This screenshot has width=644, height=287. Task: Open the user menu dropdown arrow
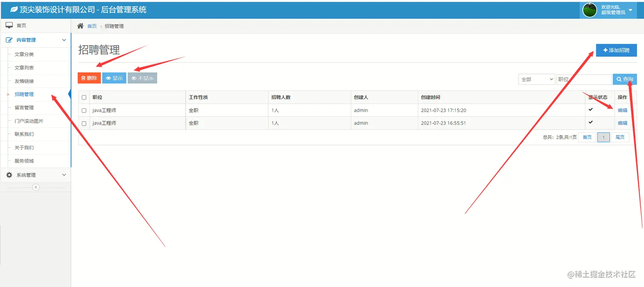tap(630, 10)
